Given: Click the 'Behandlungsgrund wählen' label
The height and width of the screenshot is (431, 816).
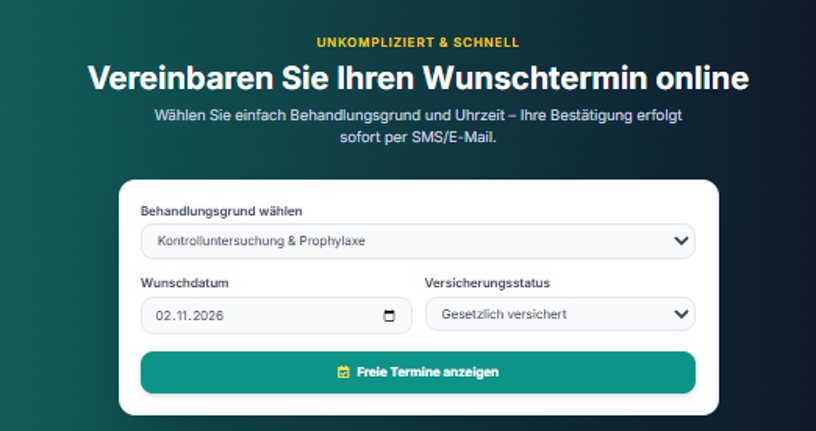Looking at the screenshot, I should click(x=221, y=211).
